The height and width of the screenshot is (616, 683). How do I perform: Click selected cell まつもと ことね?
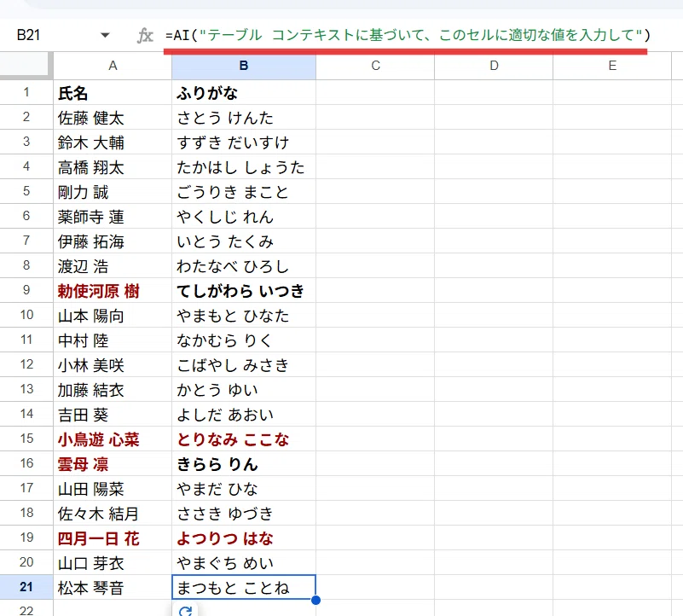pos(244,587)
